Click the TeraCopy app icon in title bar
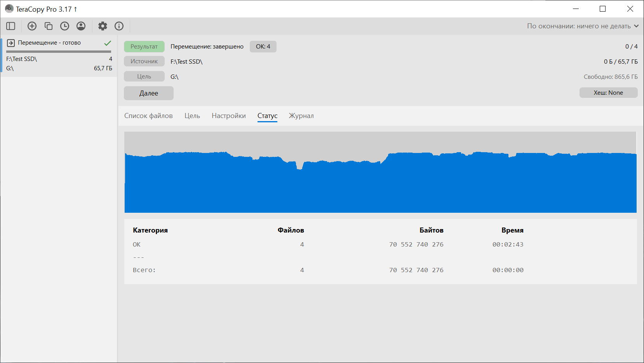 [x=9, y=9]
